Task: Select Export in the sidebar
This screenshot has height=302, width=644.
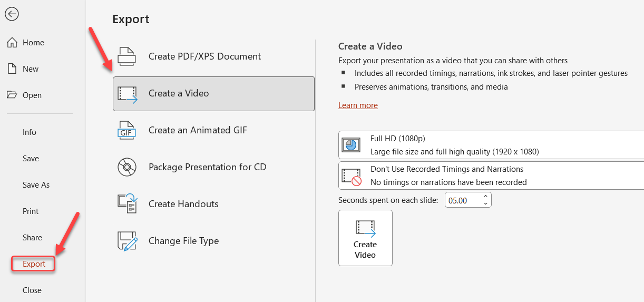Action: 34,264
